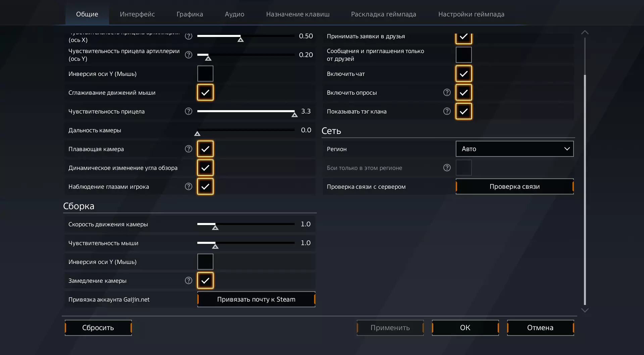Image resolution: width=644 pixels, height=355 pixels.
Task: Switch to the Интерфейс tab
Action: tap(137, 14)
